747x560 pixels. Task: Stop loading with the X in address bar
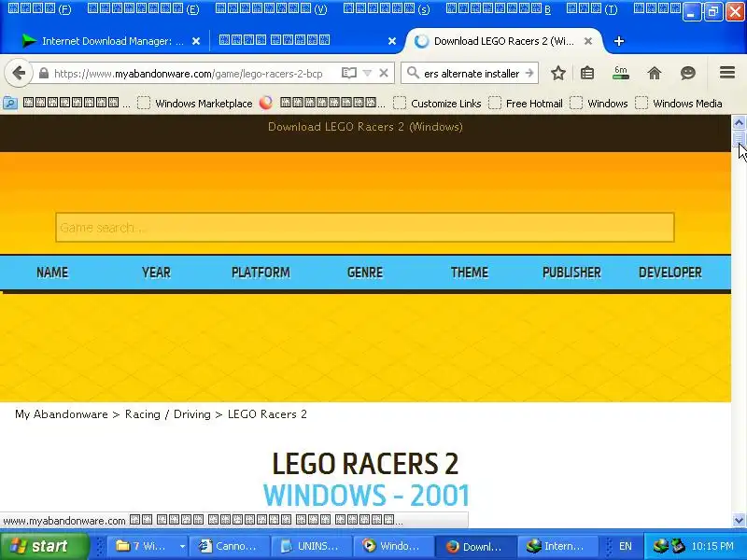384,74
